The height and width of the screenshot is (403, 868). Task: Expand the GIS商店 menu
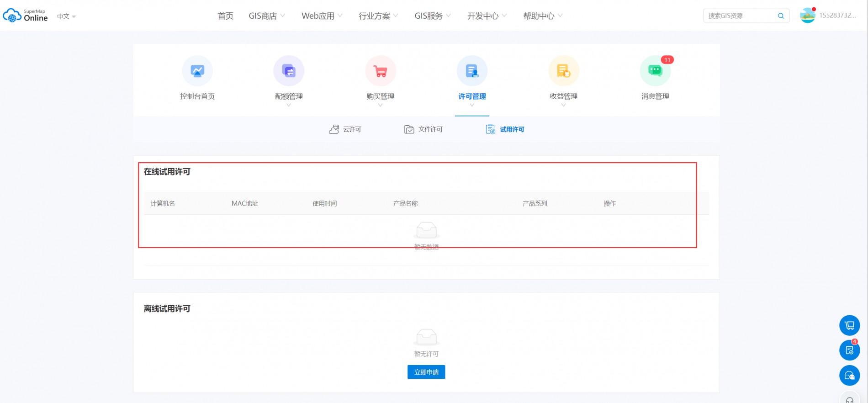click(x=267, y=16)
